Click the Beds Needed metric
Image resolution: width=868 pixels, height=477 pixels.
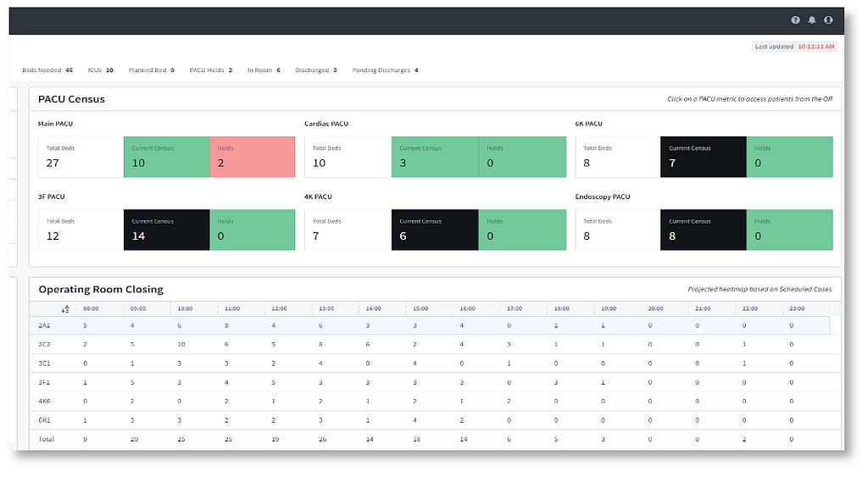pos(47,70)
